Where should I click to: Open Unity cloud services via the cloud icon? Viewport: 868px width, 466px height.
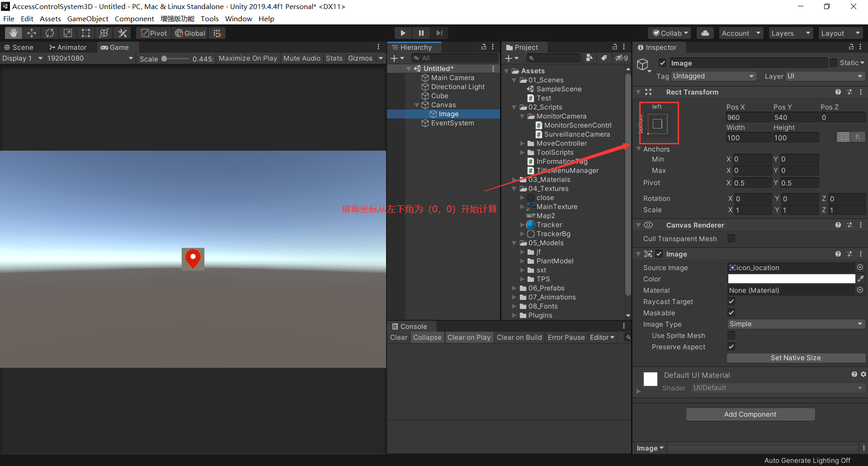point(705,33)
